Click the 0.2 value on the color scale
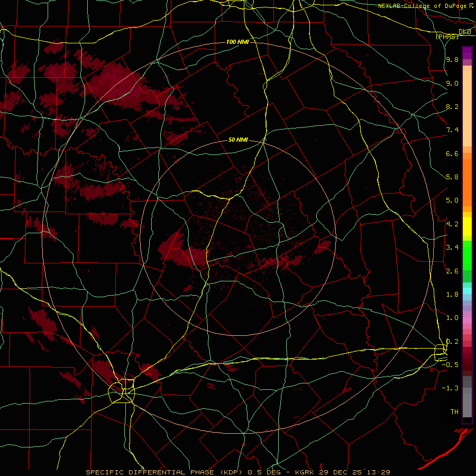476x476 pixels. point(452,342)
